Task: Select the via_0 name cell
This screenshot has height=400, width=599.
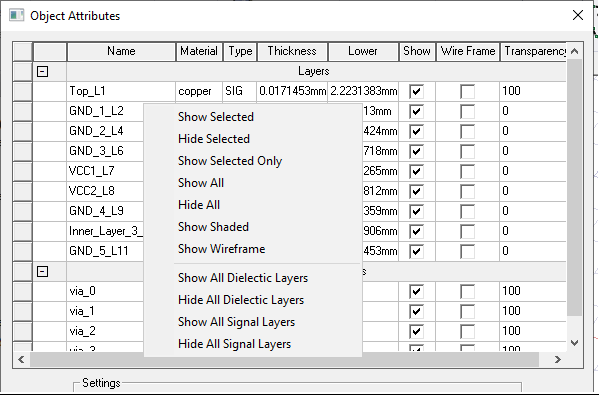Action: click(x=105, y=291)
